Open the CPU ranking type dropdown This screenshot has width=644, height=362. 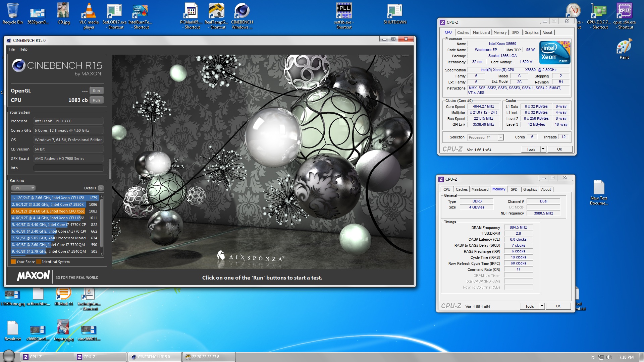point(23,188)
